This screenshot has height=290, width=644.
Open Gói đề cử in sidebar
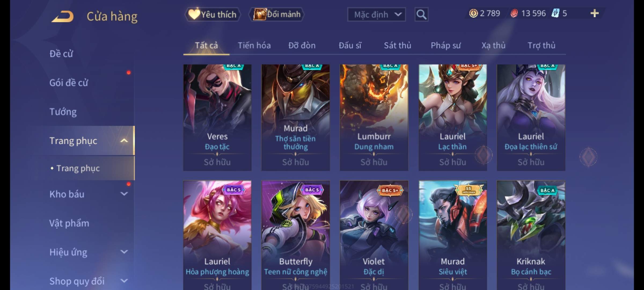tap(69, 83)
